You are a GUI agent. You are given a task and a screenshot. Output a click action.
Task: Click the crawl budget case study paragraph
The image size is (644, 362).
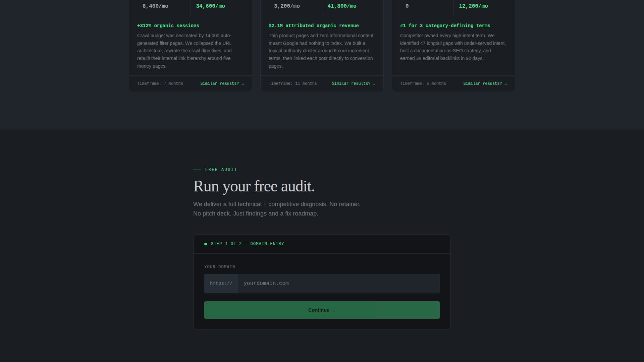[x=184, y=51]
